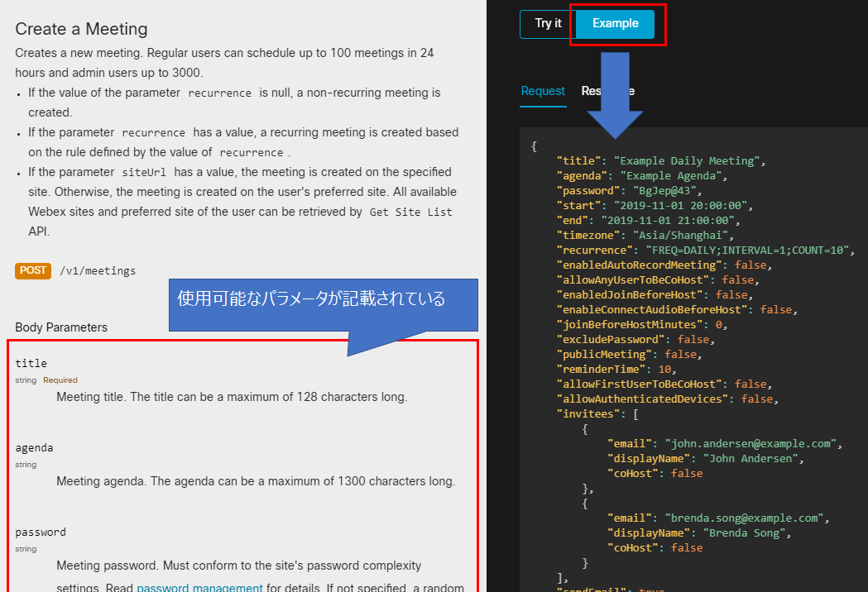Click the "Get Site List" API reference
The height and width of the screenshot is (592, 868).
point(410,212)
